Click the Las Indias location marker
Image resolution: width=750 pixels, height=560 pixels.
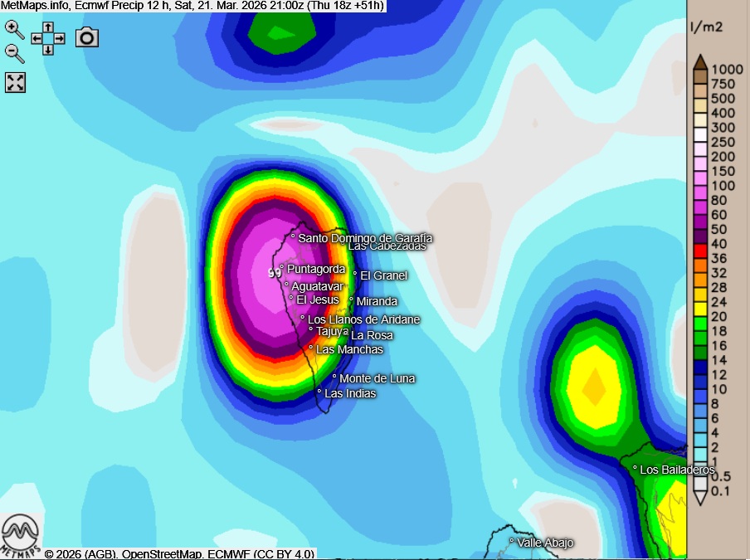pyautogui.click(x=319, y=392)
